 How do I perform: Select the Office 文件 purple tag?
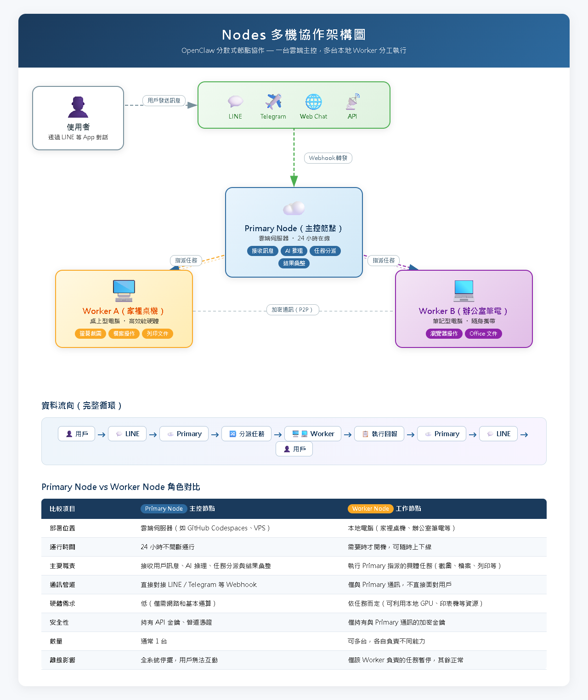click(x=483, y=334)
